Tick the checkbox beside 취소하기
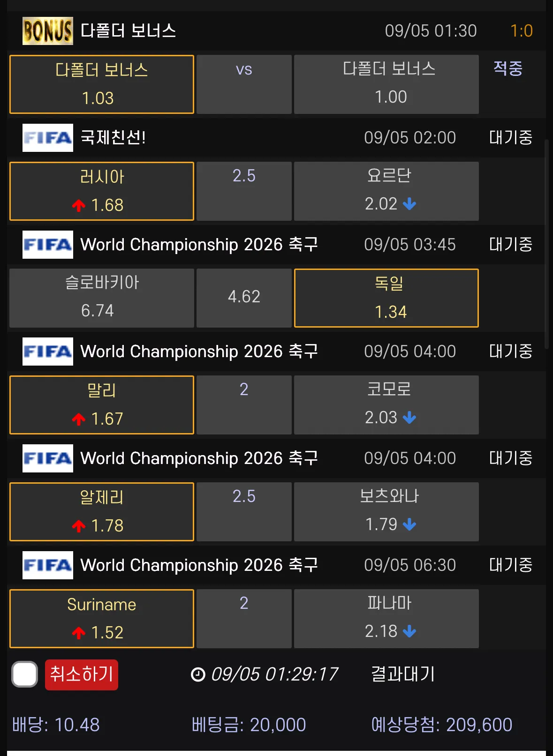Viewport: 553px width, 756px height. (x=25, y=674)
